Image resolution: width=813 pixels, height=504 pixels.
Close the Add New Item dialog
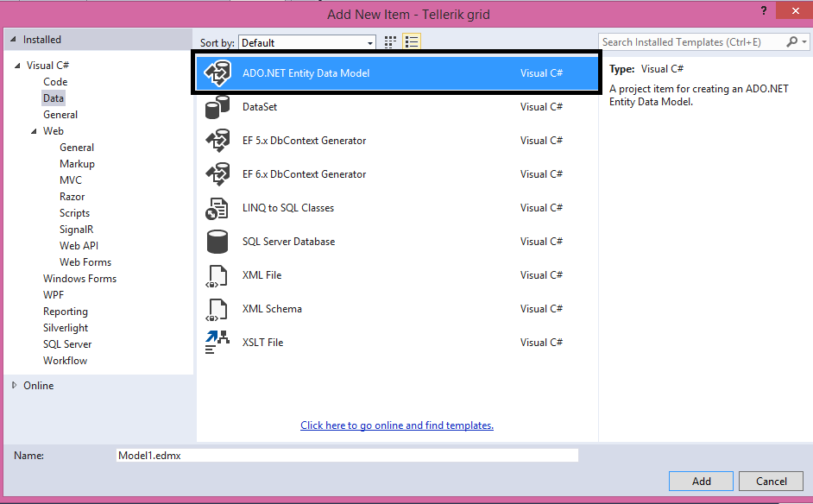[795, 10]
